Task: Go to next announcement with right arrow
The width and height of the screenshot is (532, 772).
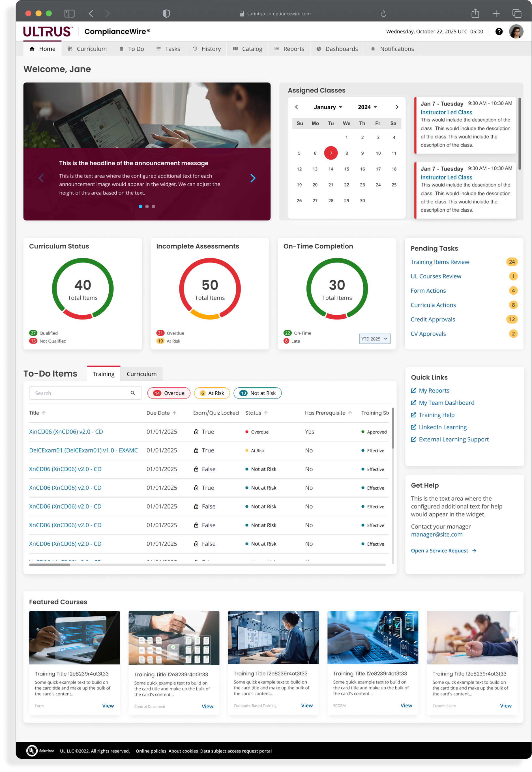Action: point(253,178)
